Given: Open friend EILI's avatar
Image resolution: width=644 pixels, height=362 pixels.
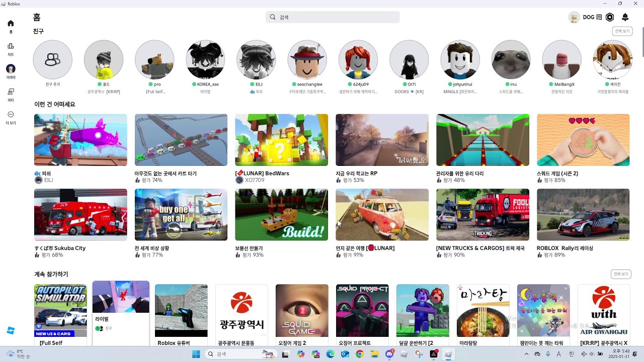Looking at the screenshot, I should pyautogui.click(x=256, y=60).
